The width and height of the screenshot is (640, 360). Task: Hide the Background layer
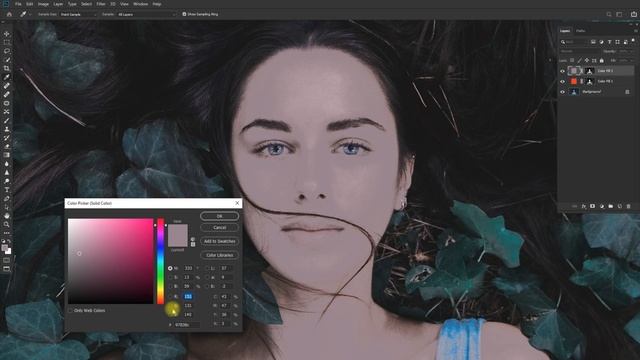[562, 92]
